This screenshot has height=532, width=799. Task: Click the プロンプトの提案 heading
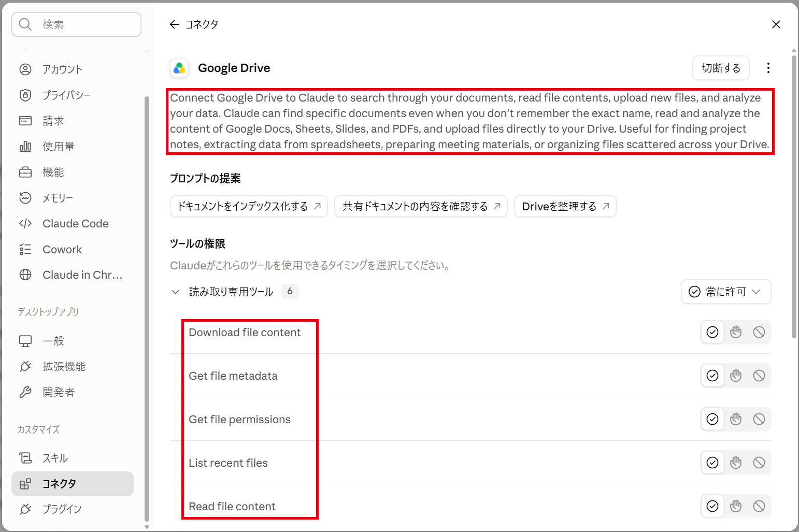pos(206,178)
